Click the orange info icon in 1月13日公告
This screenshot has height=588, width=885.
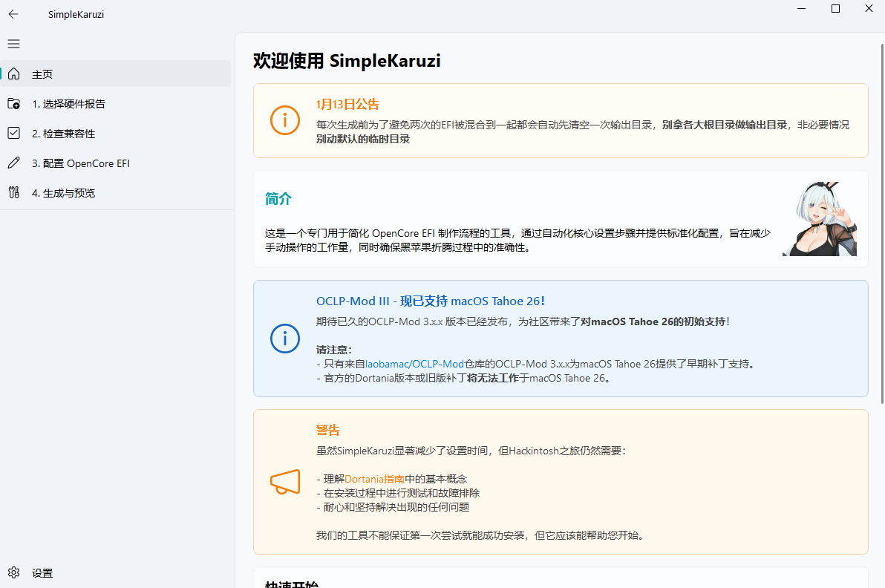[x=285, y=120]
